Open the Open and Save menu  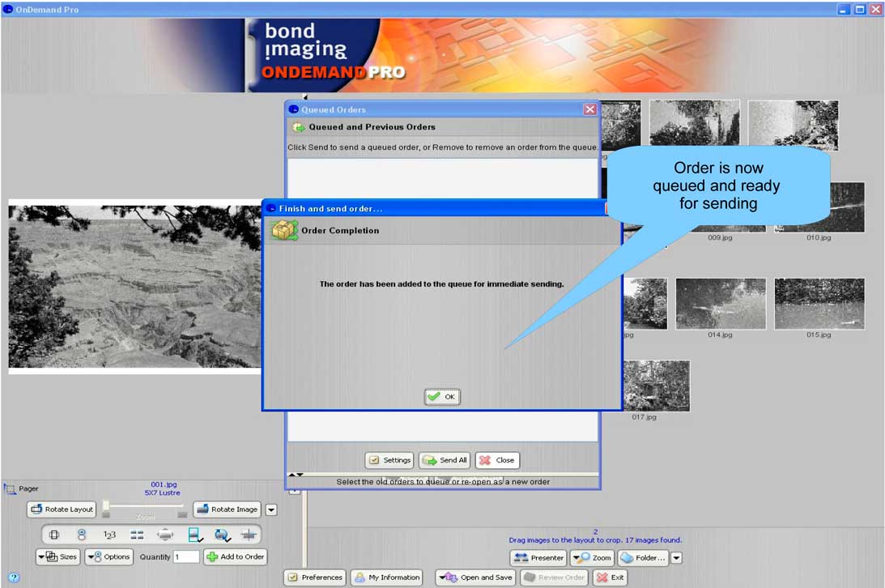[475, 577]
